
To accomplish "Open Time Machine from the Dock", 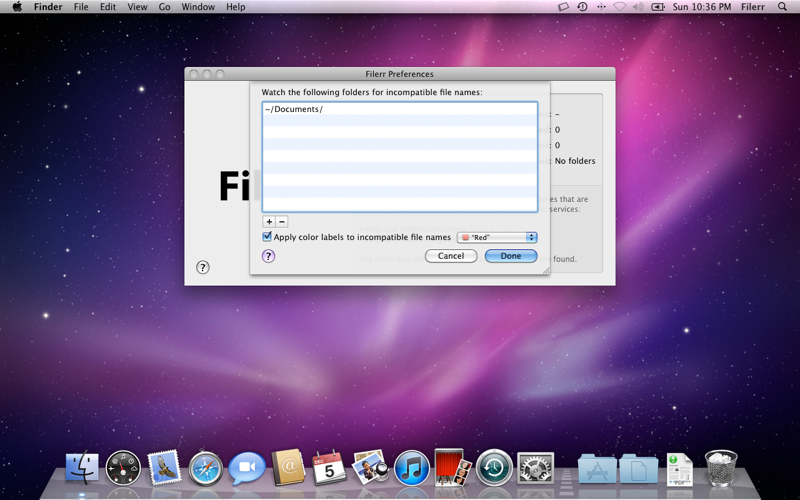I will 494,468.
